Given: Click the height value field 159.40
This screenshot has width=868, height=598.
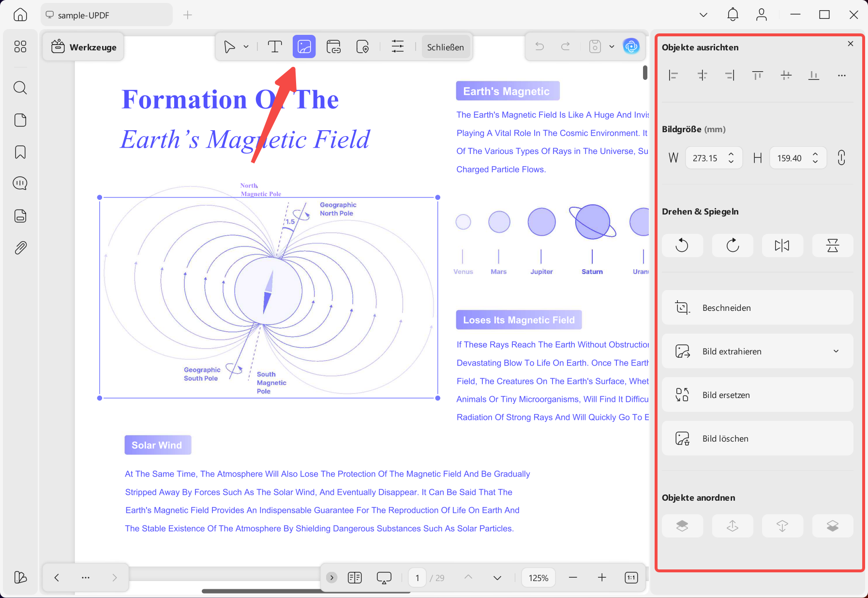Looking at the screenshot, I should click(x=790, y=158).
